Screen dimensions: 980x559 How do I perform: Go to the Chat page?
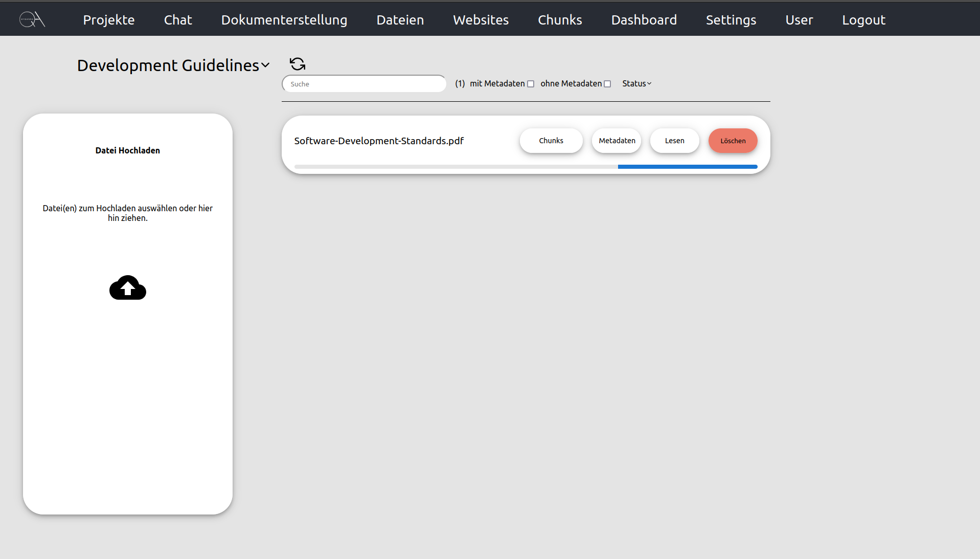click(178, 19)
